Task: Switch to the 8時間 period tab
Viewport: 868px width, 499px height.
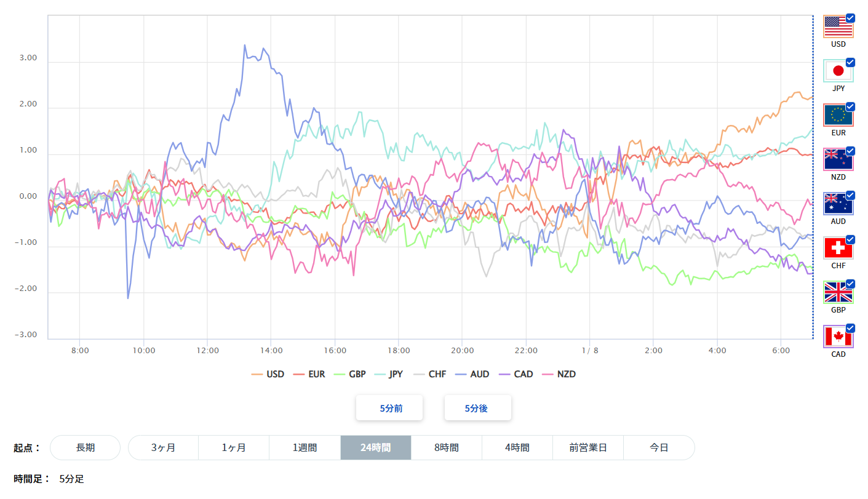Action: [x=446, y=447]
